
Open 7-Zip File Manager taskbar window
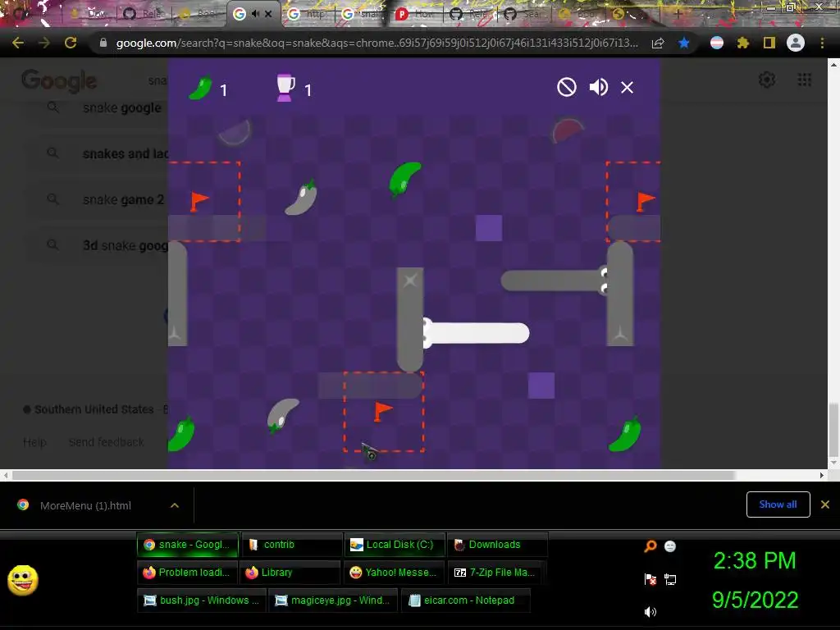(497, 572)
